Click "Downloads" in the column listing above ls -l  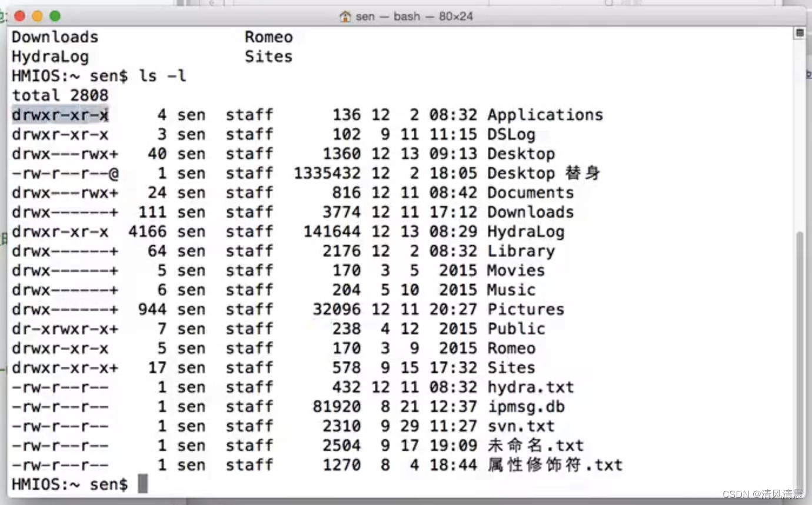click(x=55, y=37)
